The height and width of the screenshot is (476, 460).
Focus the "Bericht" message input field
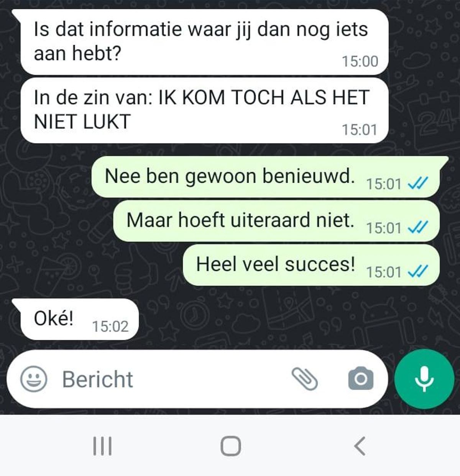tap(172, 379)
